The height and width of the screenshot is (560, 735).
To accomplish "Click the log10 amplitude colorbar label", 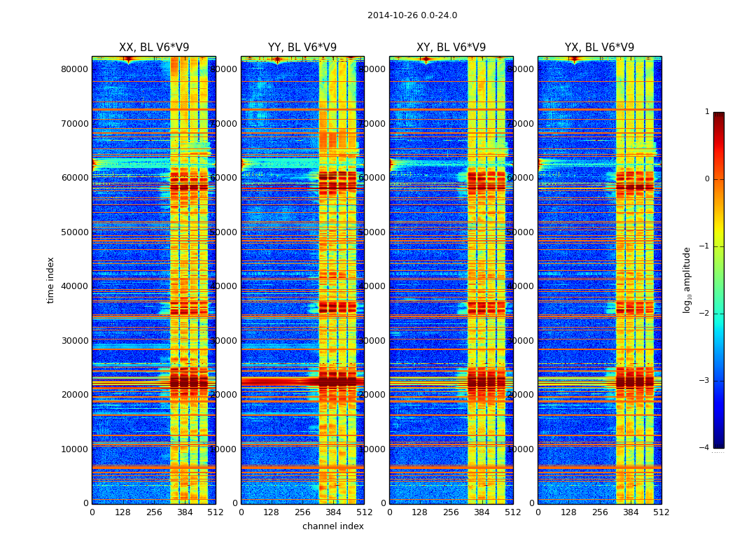I will coord(687,280).
